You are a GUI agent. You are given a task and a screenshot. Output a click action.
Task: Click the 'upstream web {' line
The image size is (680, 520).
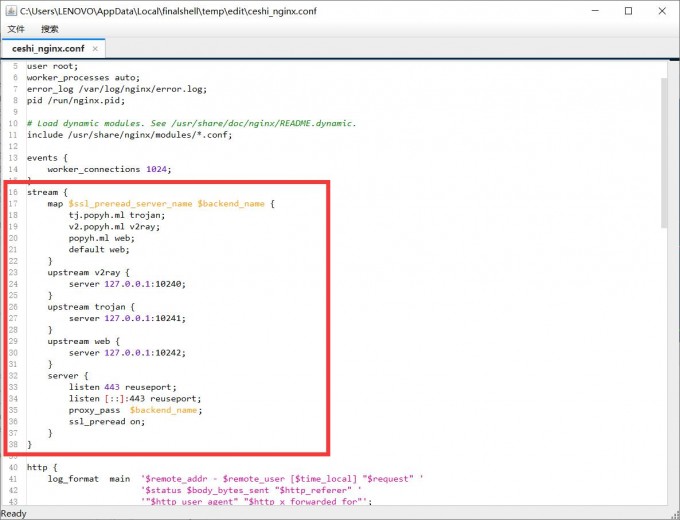(83, 341)
